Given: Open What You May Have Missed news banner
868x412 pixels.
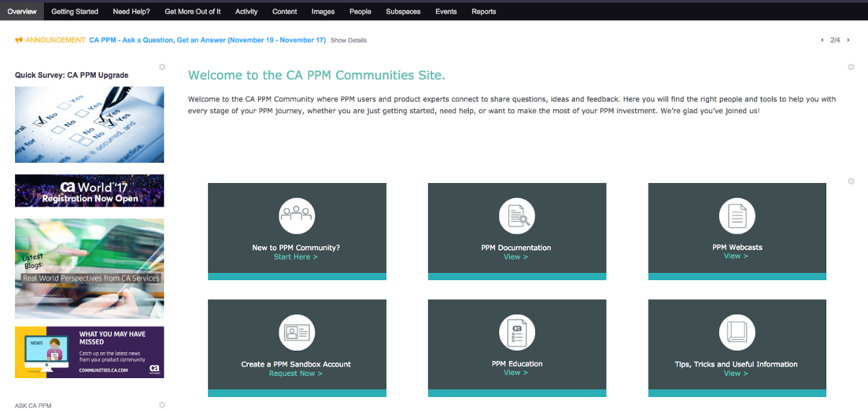Looking at the screenshot, I should point(89,352).
